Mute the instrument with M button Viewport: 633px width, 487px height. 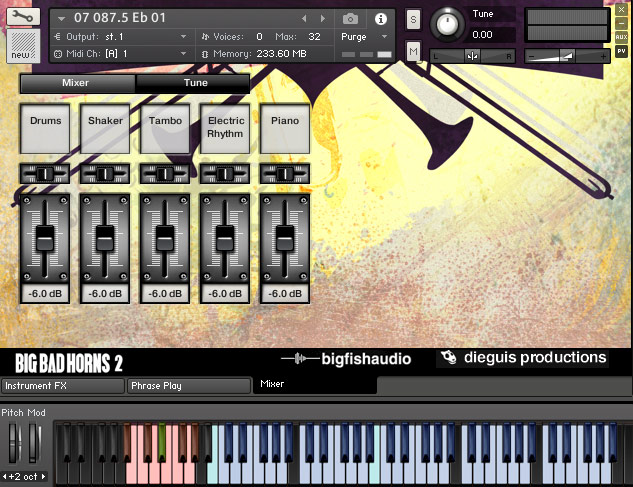[413, 51]
